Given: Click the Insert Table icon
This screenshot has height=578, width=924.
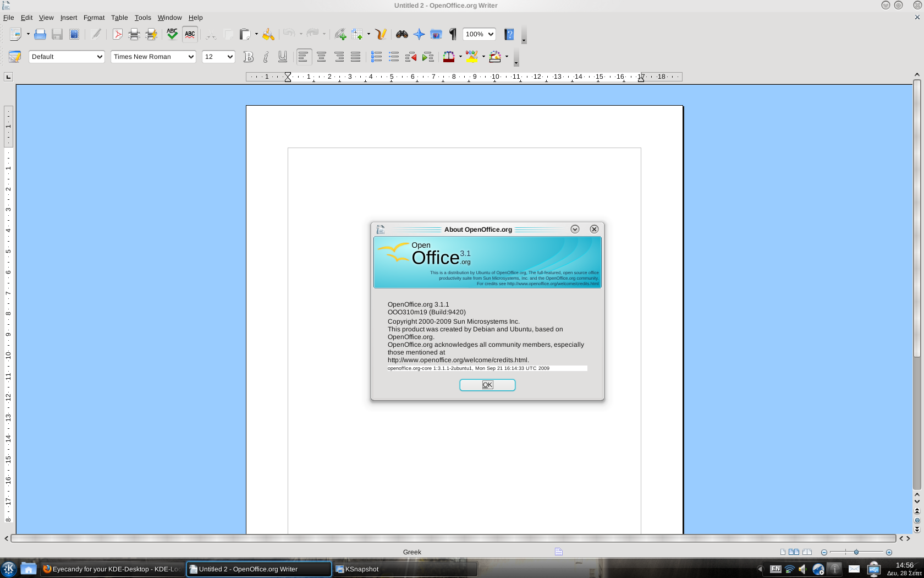Looking at the screenshot, I should pos(358,34).
